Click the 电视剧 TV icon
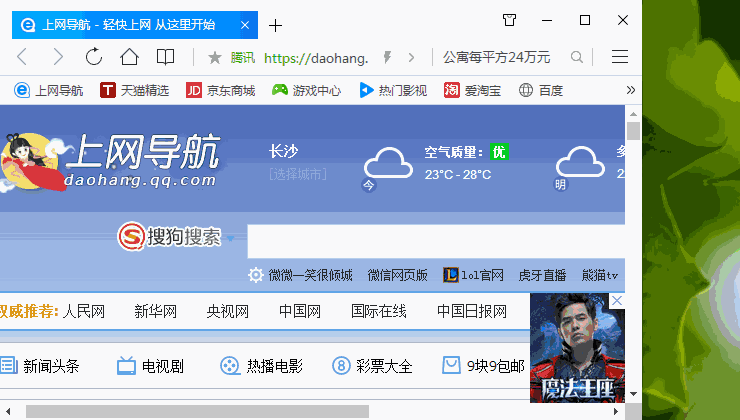 pyautogui.click(x=126, y=365)
